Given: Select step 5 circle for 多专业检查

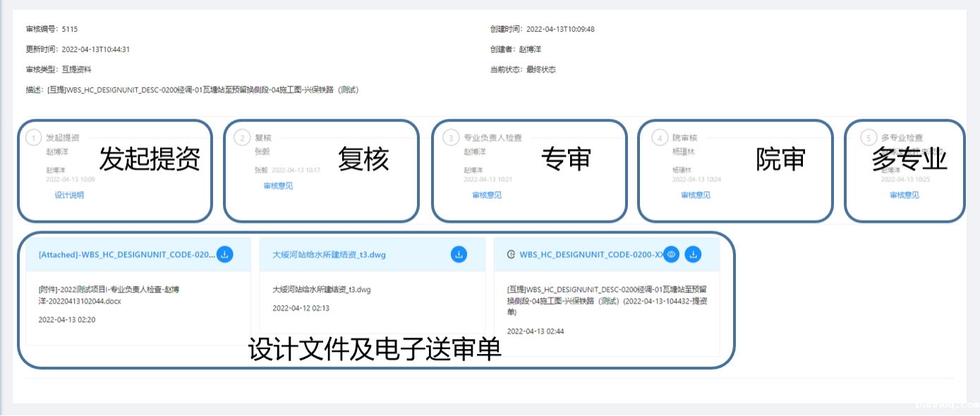Looking at the screenshot, I should pyautogui.click(x=869, y=138).
